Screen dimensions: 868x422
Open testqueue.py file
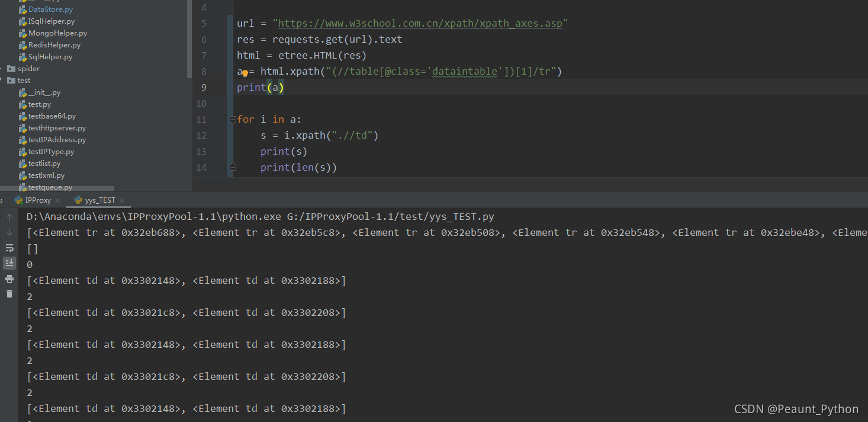point(50,187)
